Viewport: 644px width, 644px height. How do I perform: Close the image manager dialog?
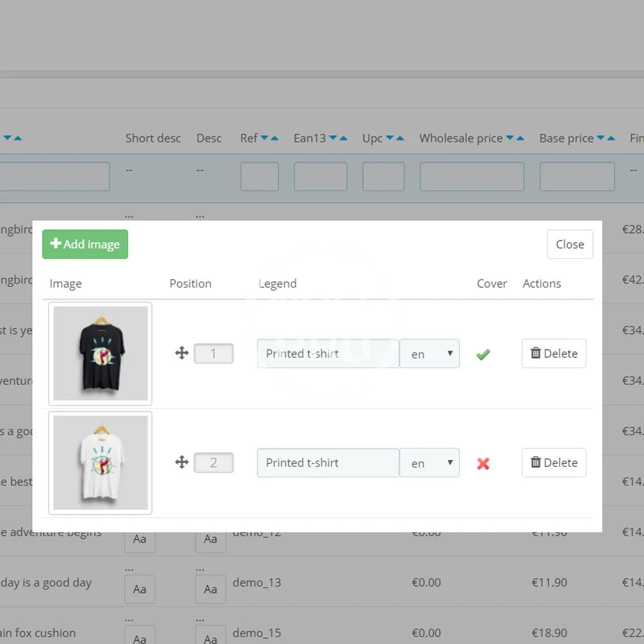tap(569, 244)
